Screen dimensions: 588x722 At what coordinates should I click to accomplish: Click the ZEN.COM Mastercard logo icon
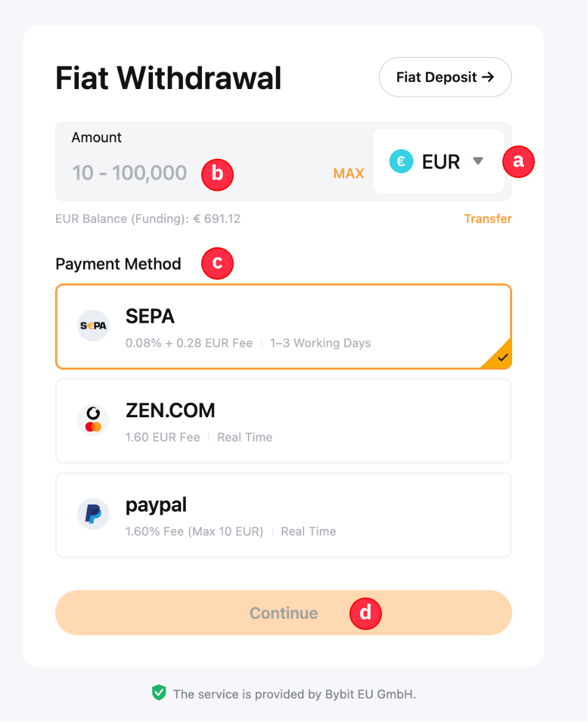93,420
